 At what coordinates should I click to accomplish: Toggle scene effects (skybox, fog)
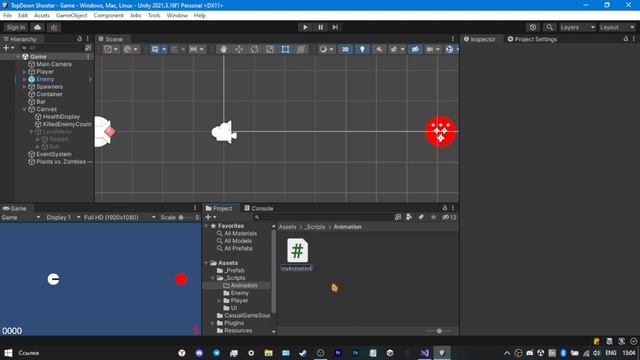(x=393, y=49)
